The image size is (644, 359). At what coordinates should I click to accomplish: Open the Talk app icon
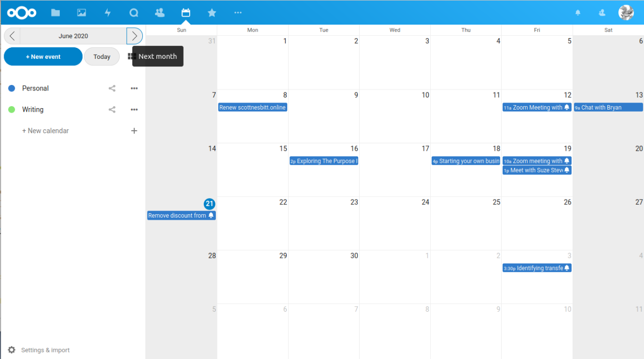[134, 13]
